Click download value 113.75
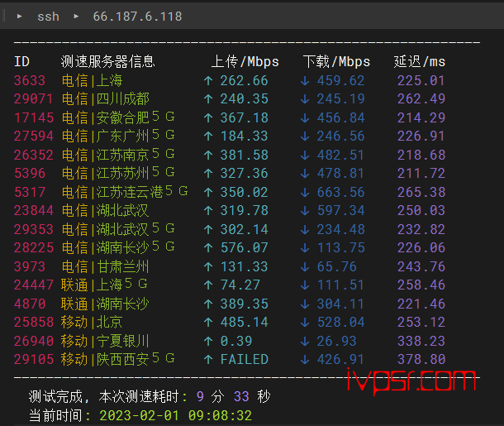504x426 pixels. click(340, 247)
